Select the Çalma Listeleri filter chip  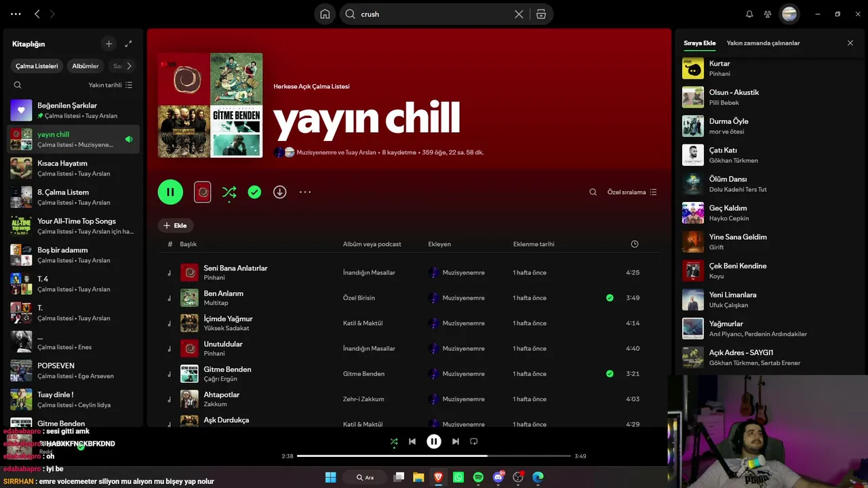pos(37,66)
